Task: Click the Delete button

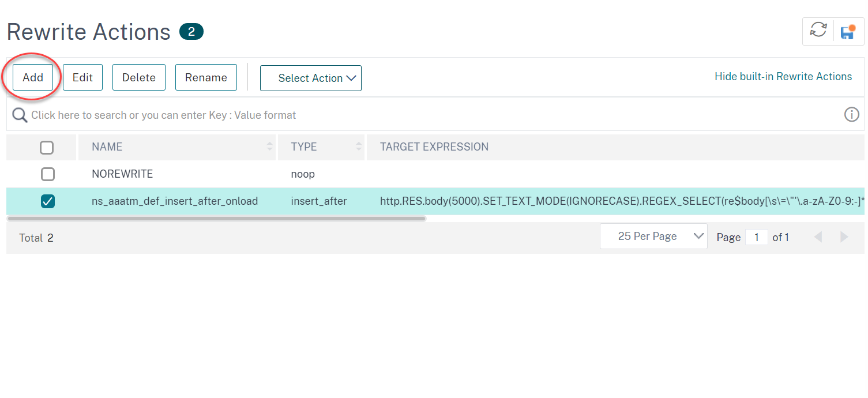Action: point(139,77)
